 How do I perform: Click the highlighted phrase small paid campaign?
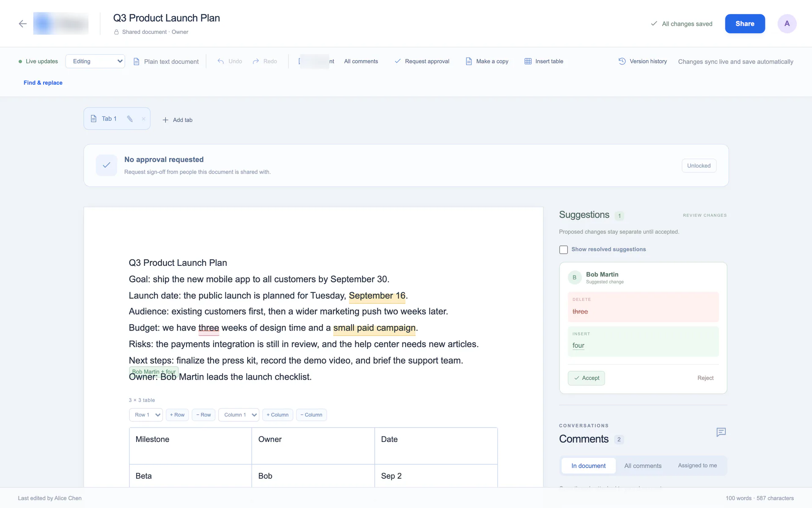[374, 328]
